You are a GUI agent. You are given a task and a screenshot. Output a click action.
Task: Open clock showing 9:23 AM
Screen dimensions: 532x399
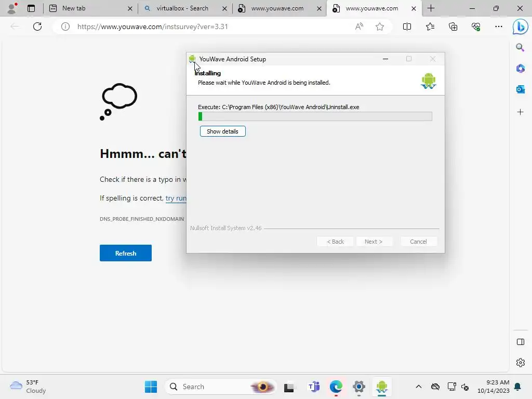[494, 387]
